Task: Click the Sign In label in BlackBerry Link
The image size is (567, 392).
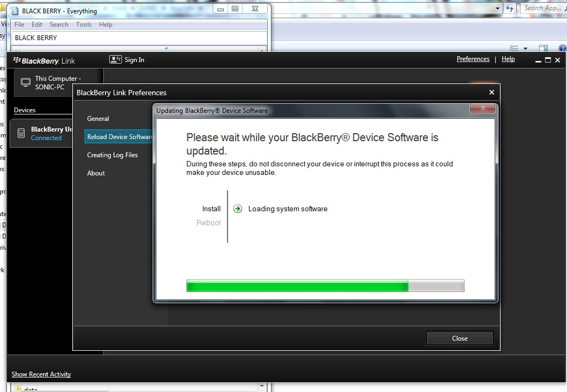Action: tap(134, 60)
